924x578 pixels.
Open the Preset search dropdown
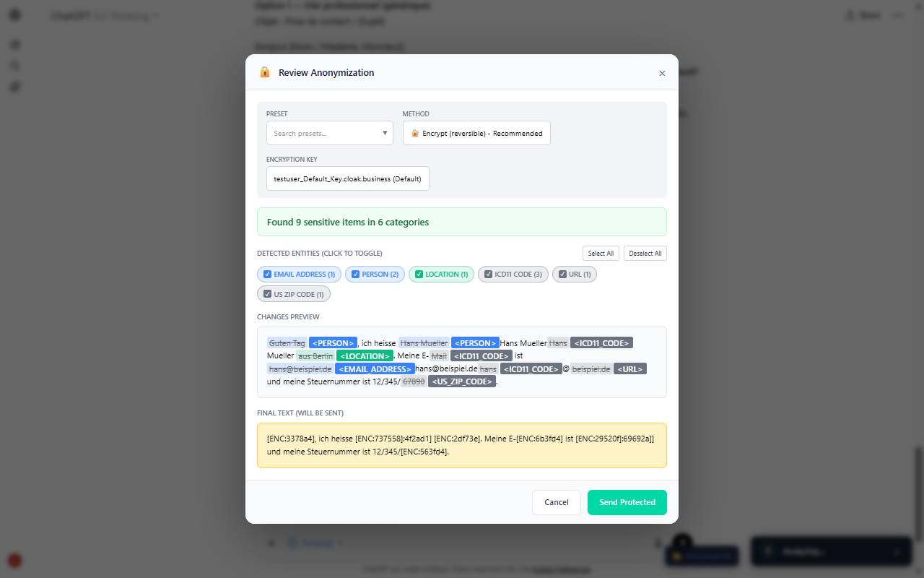tap(329, 133)
